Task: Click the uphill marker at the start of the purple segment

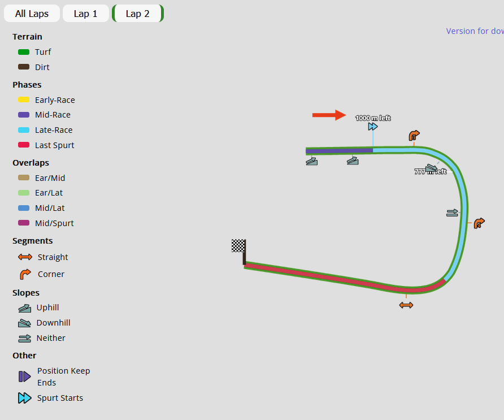Action: pyautogui.click(x=312, y=162)
